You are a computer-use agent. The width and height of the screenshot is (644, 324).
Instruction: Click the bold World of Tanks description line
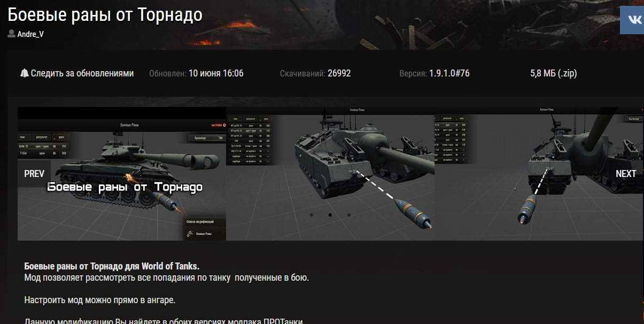click(112, 266)
